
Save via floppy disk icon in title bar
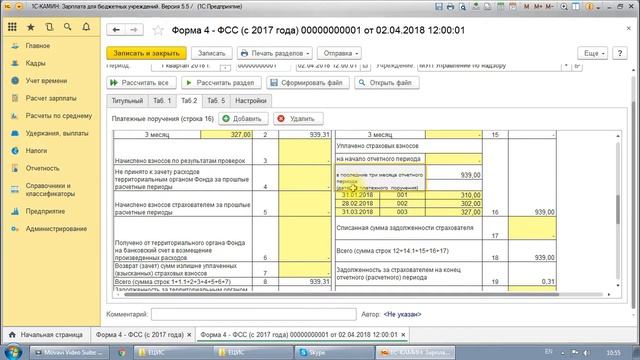pos(439,7)
